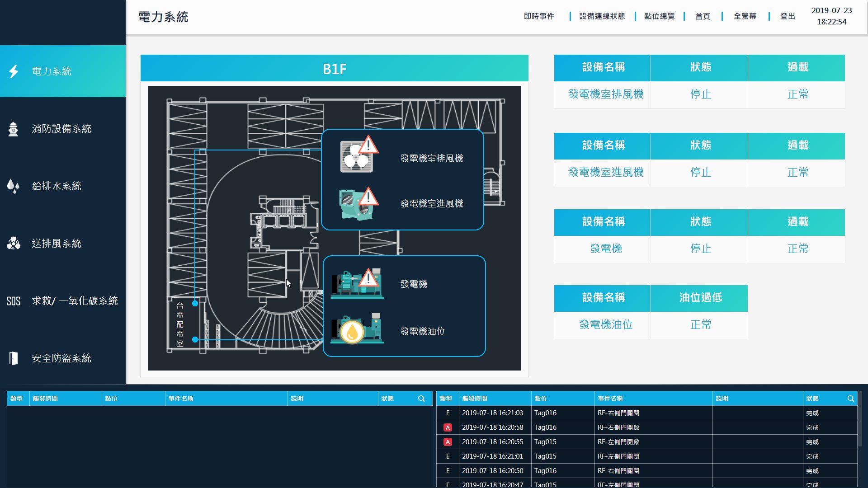This screenshot has height=488, width=868.
Task: Click 發電機室進風機 label on floor plan
Action: coord(432,204)
